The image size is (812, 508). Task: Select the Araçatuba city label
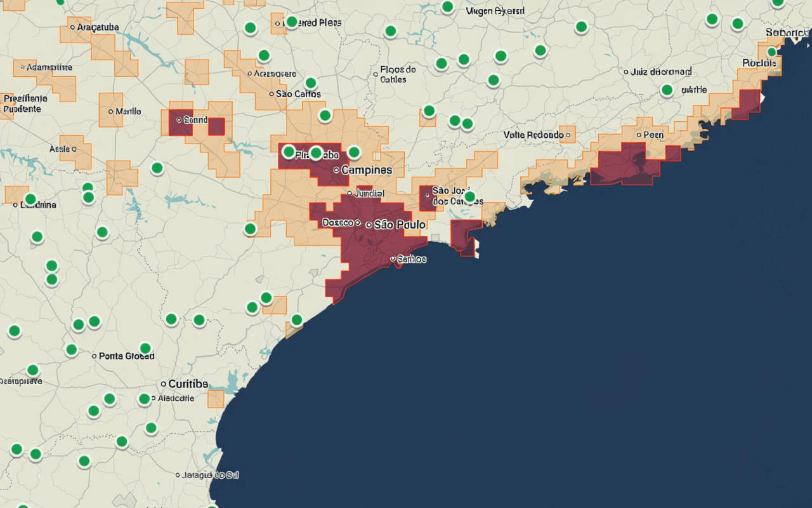point(97,27)
